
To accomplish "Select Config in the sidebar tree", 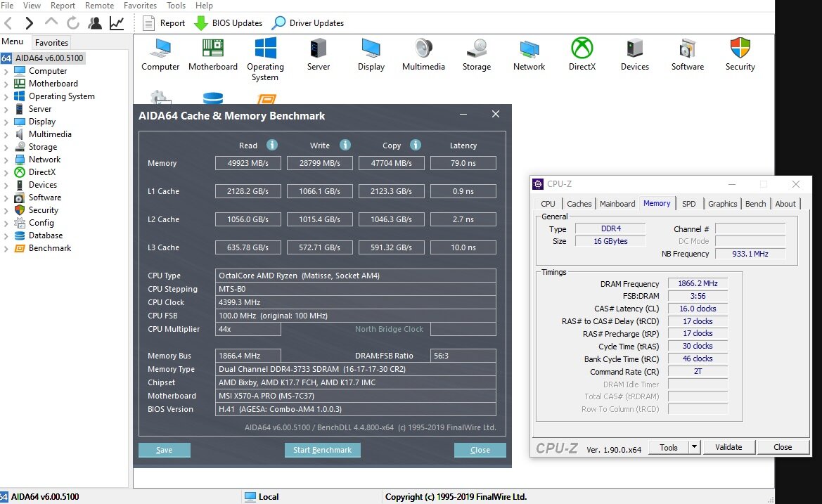I will point(41,223).
